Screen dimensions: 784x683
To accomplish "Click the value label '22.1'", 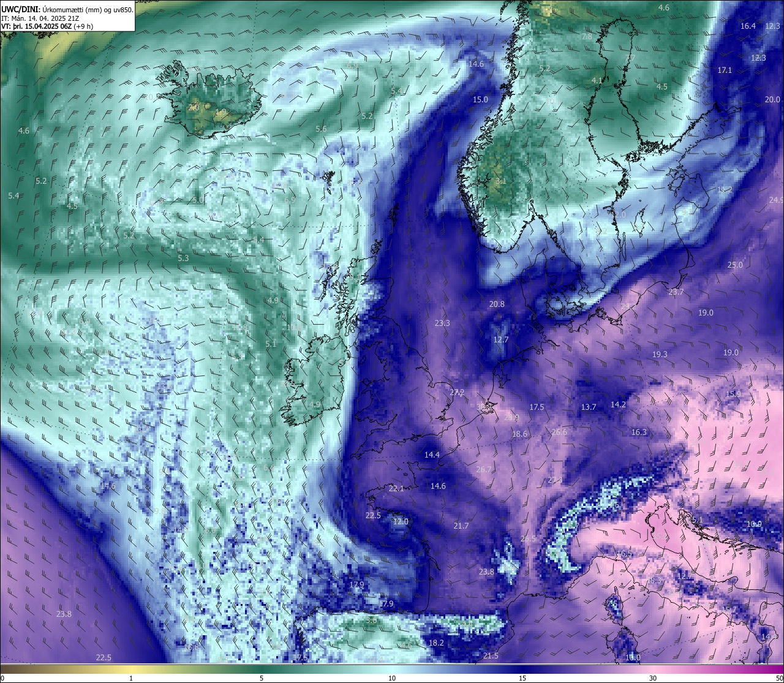I will [396, 488].
